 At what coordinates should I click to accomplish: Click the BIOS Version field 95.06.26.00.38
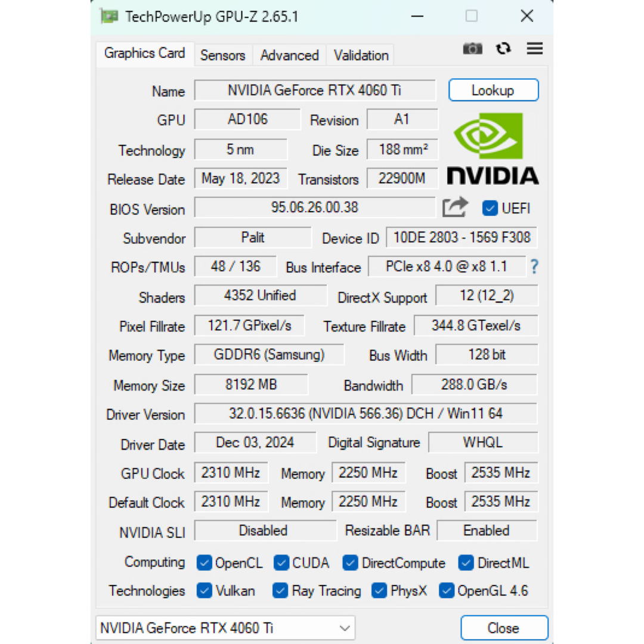pos(315,208)
